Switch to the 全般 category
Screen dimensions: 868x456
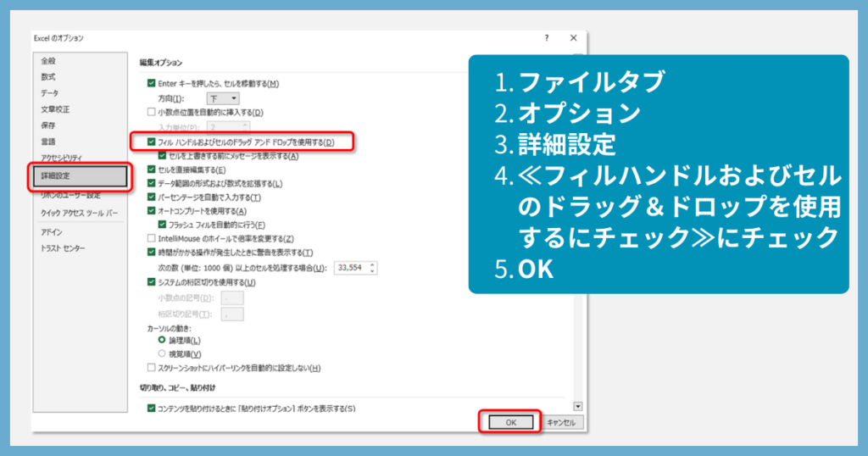[x=49, y=61]
